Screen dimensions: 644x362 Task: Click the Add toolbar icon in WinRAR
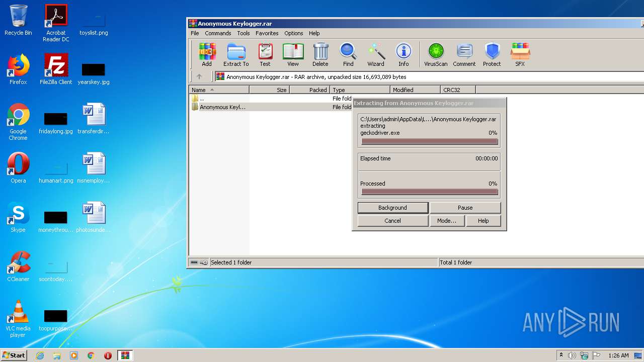coord(207,54)
